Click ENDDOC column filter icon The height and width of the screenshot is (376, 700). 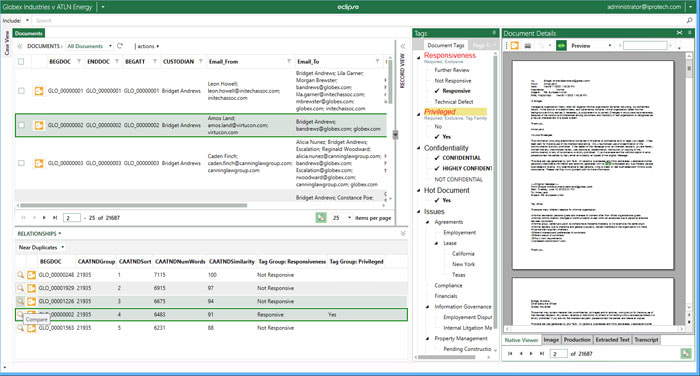(117, 62)
